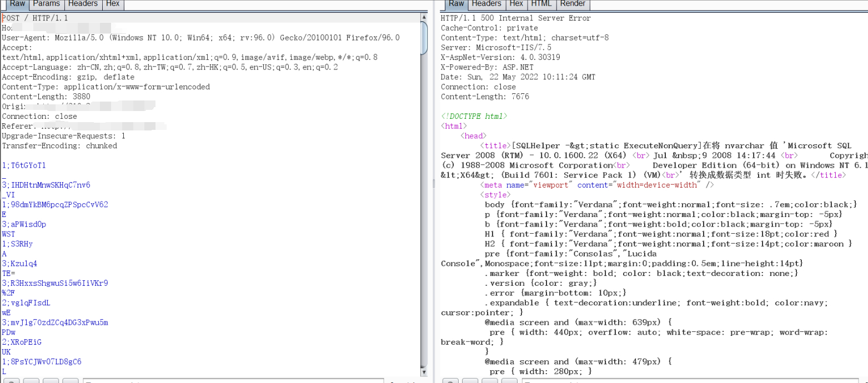This screenshot has width=868, height=383.
Task: Click the Cache-Control: private header
Action: tap(489, 28)
